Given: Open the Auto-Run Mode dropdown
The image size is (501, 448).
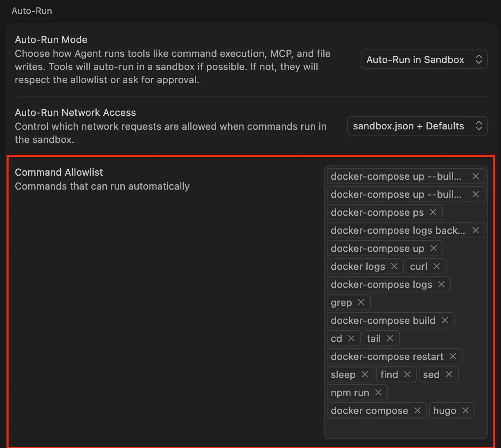Looking at the screenshot, I should [424, 60].
